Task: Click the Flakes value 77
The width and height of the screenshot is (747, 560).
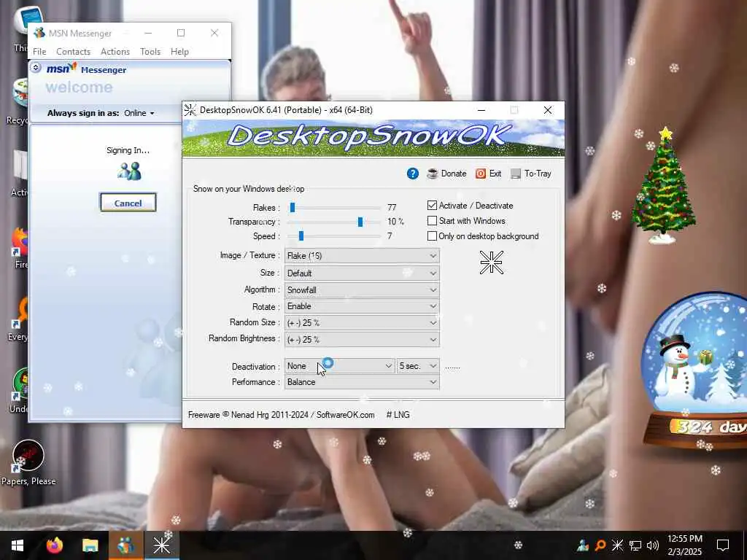Action: [x=392, y=207]
